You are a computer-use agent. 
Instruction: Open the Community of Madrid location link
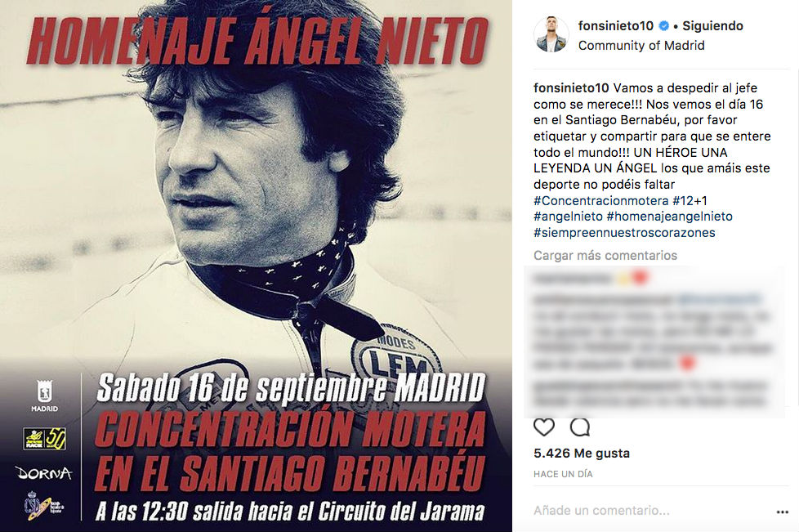pyautogui.click(x=641, y=45)
